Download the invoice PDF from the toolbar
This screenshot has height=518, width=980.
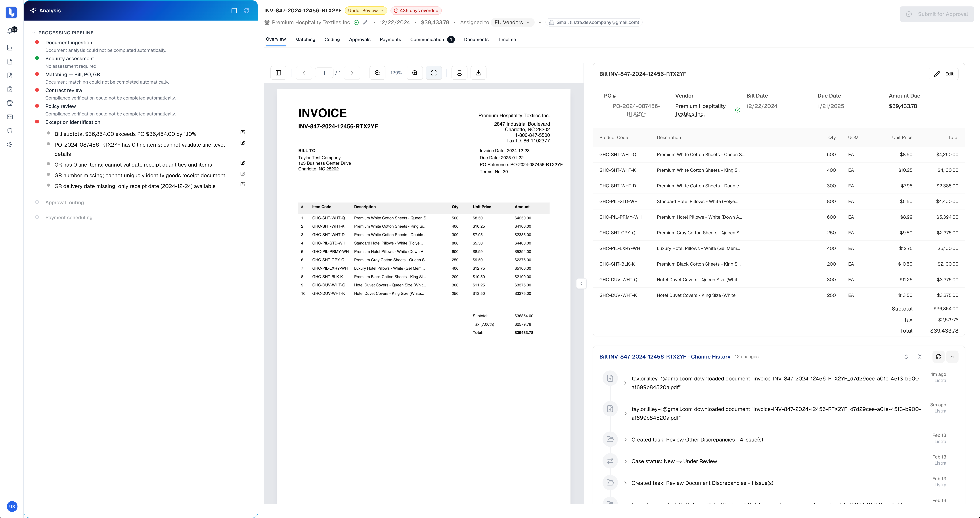pos(478,73)
